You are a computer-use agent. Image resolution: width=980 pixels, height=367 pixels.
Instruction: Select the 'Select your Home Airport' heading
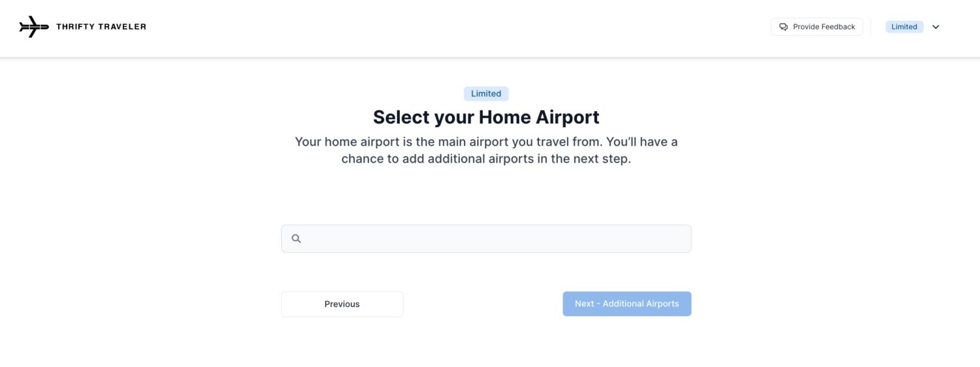tap(486, 117)
